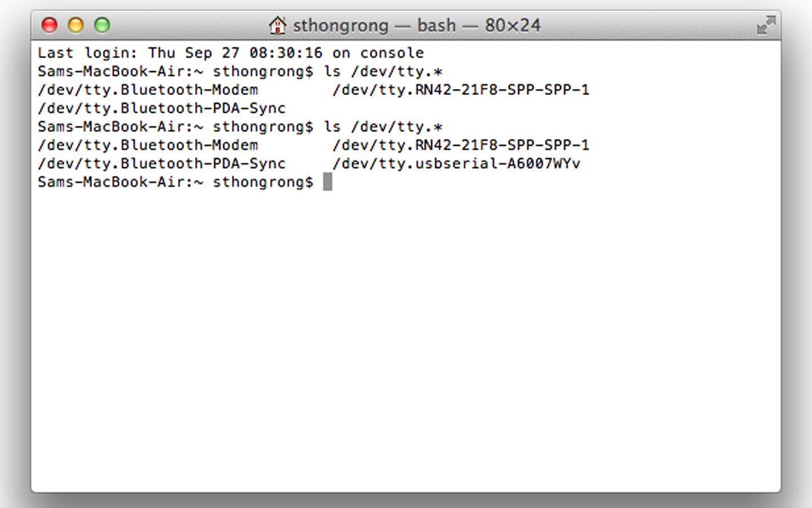Click first /dev/tty.Bluetooth-Modem entry
The width and height of the screenshot is (812, 508).
coord(148,90)
